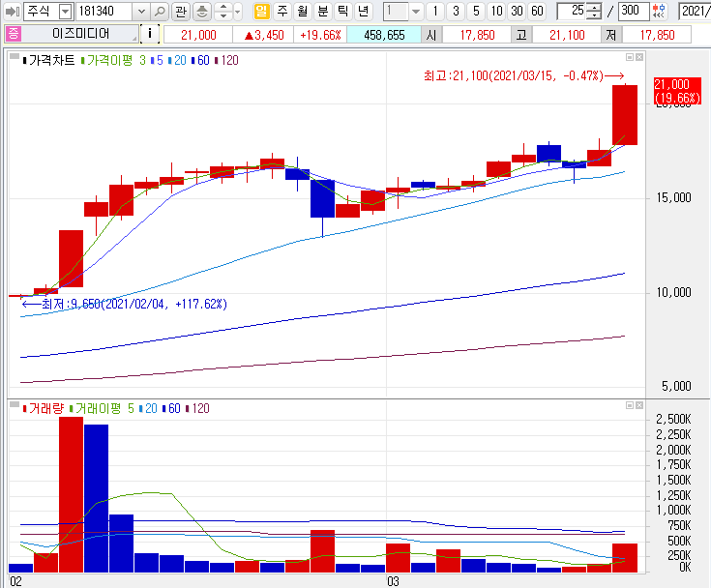Click the ▲3,450 price change cell

coord(263,35)
